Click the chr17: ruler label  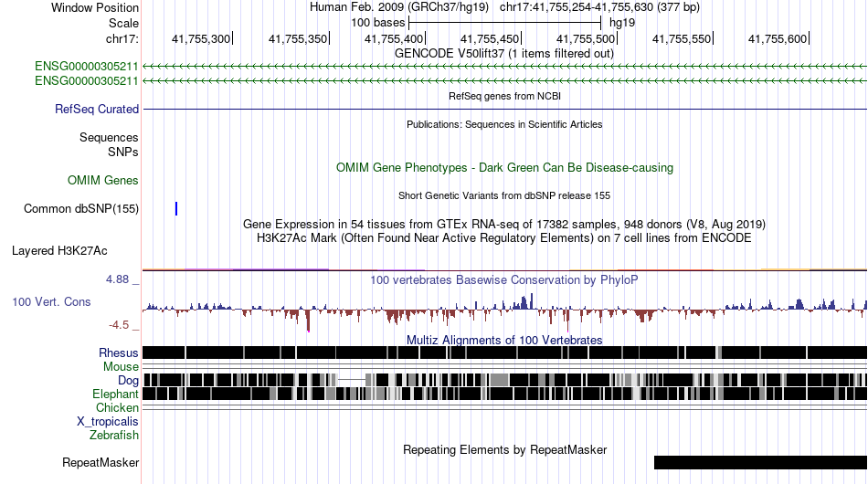pyautogui.click(x=122, y=38)
